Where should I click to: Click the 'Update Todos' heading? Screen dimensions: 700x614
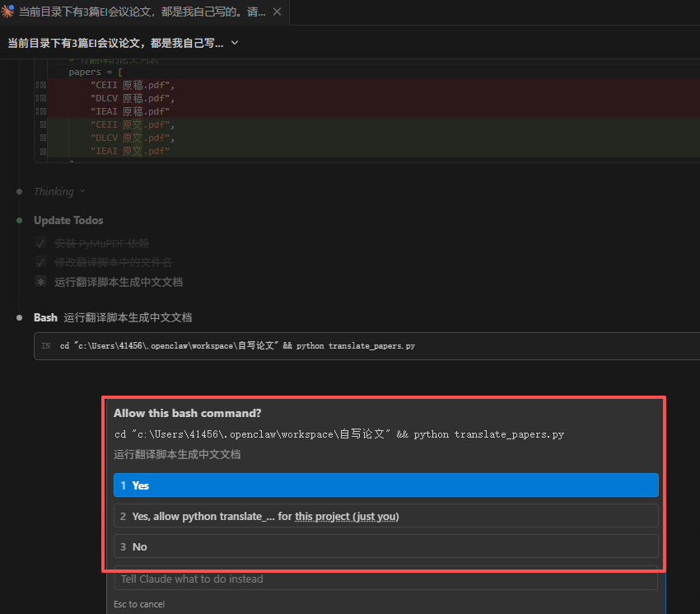coord(68,220)
